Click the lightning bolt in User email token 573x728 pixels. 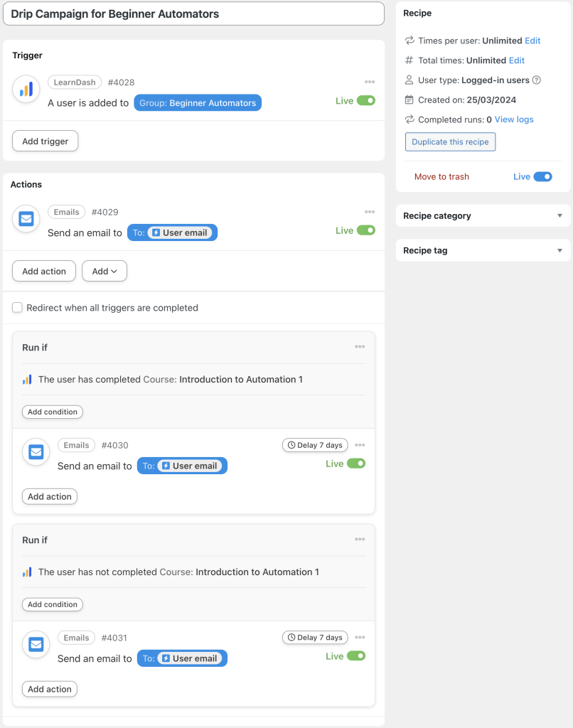point(158,232)
